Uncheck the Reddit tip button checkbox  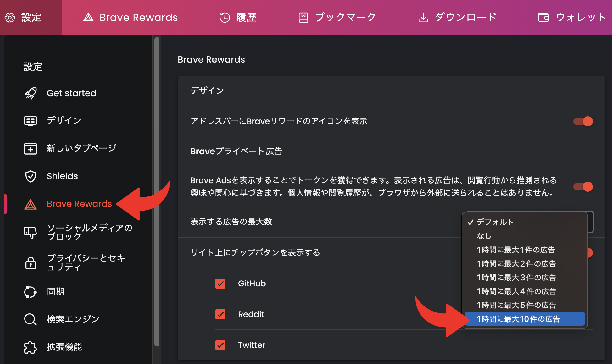(x=220, y=314)
